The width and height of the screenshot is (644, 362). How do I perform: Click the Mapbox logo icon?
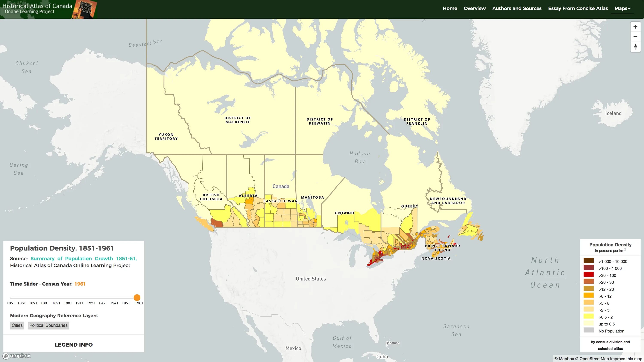point(6,356)
